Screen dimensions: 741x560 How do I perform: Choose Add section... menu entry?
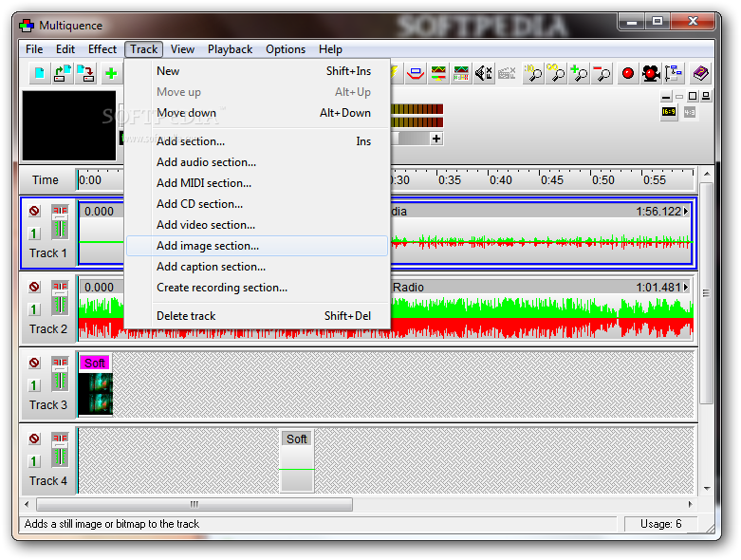257,141
